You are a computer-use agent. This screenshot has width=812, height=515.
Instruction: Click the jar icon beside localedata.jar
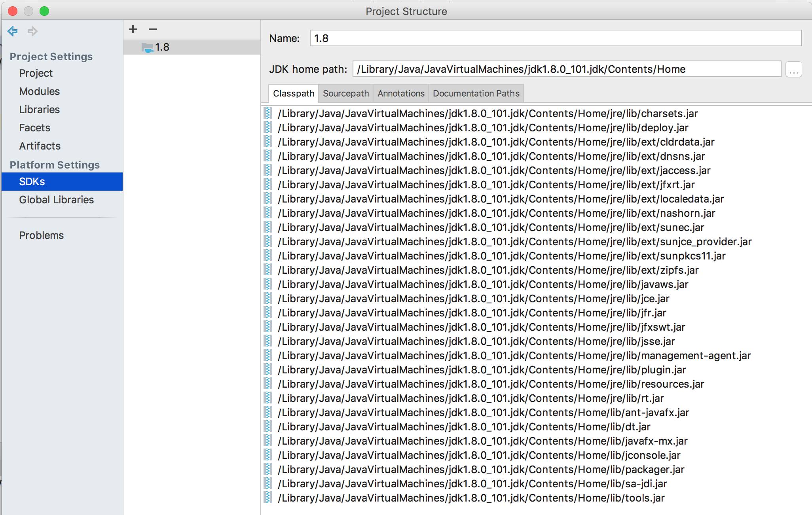268,199
